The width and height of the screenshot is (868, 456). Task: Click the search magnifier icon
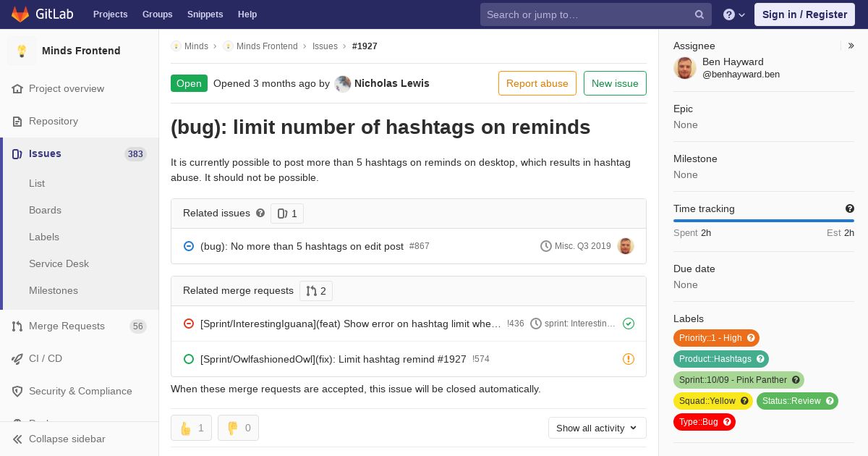click(699, 14)
